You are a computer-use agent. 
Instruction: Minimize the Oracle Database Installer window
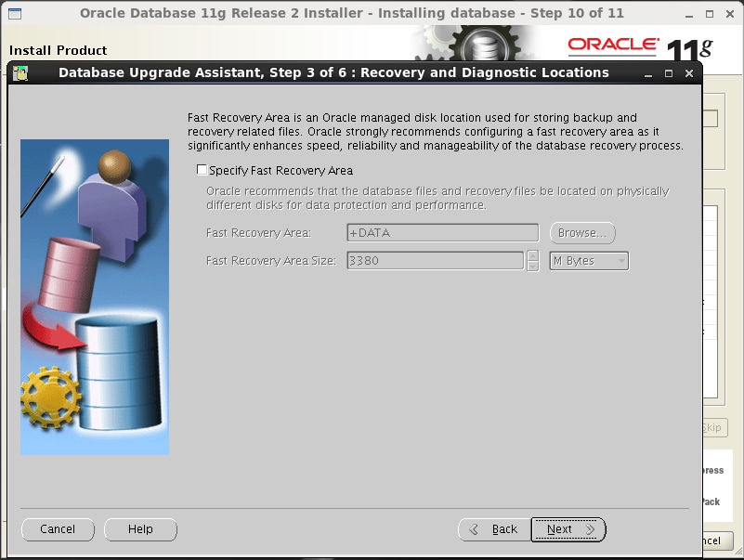[689, 14]
